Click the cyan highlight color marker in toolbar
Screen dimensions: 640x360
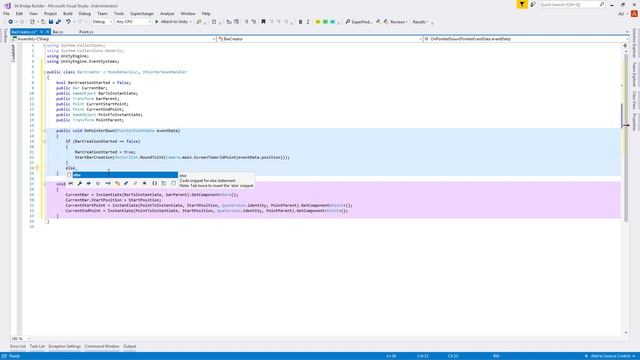[x=333, y=22]
